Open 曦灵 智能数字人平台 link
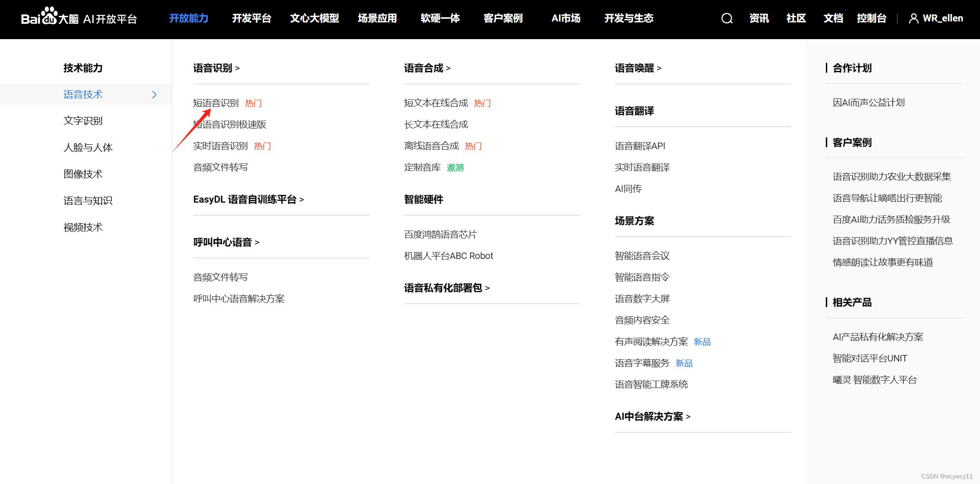980x484 pixels. tap(875, 380)
